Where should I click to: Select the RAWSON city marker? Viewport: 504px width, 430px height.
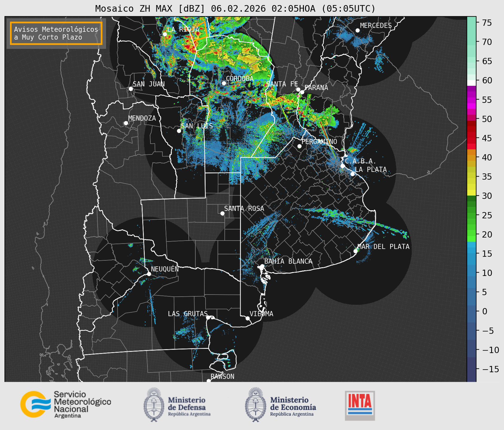[x=209, y=381]
